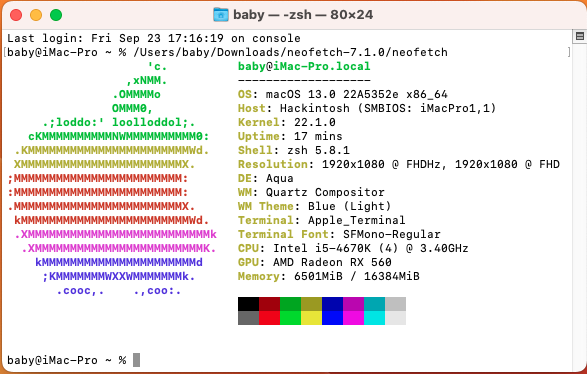Viewport: 587px width, 374px height.
Task: Click the blue ';KMMMMMMMWXXWMMMMMMMk.' logo line
Action: [119, 276]
